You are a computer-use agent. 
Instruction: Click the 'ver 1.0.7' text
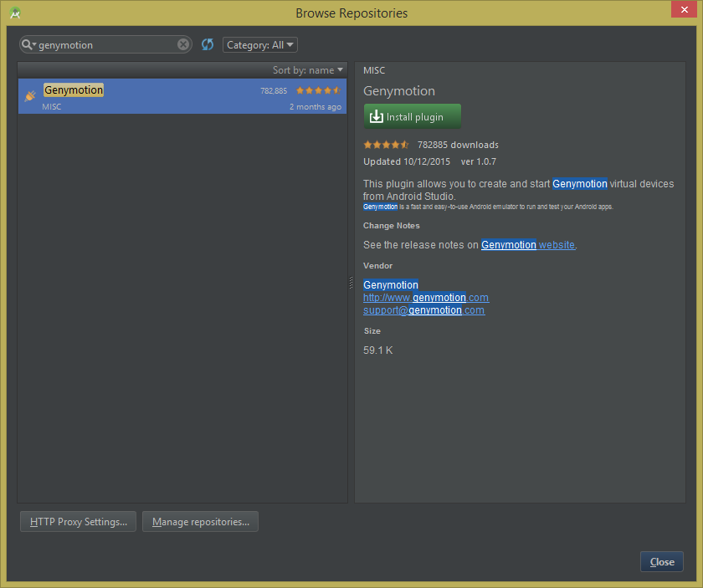point(479,161)
